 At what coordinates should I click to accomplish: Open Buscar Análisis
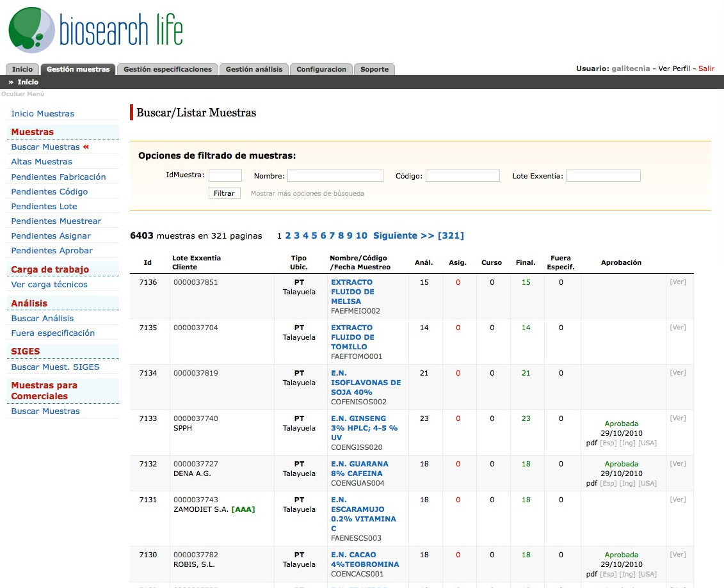[x=42, y=318]
